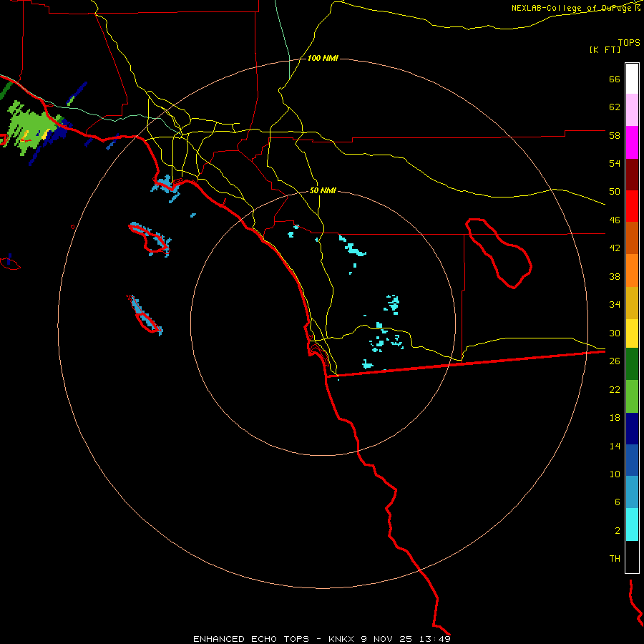Viewport: 644px width, 644px height.
Task: Click the dark green swatch between 26 and 22
Action: 632,364
